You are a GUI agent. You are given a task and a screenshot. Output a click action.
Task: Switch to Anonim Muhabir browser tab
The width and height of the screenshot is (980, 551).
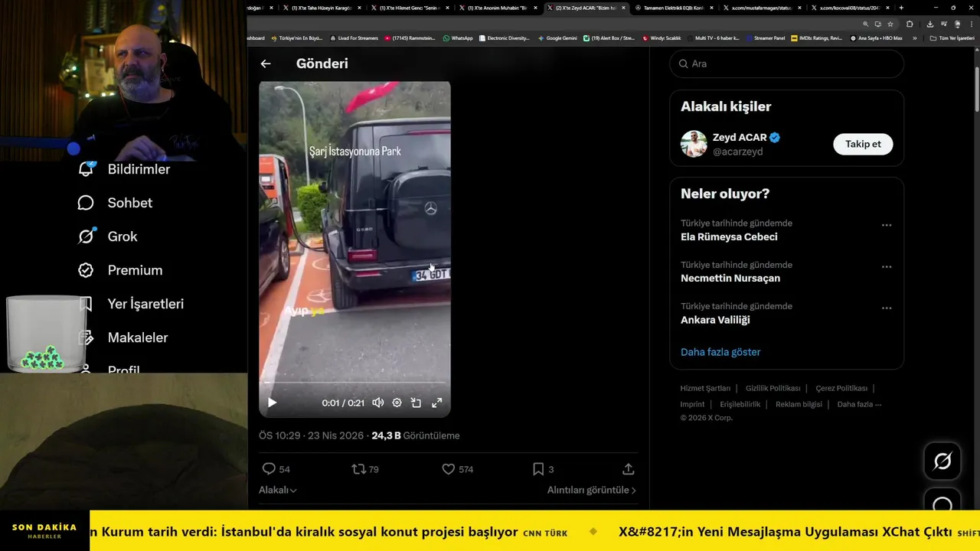pos(499,8)
